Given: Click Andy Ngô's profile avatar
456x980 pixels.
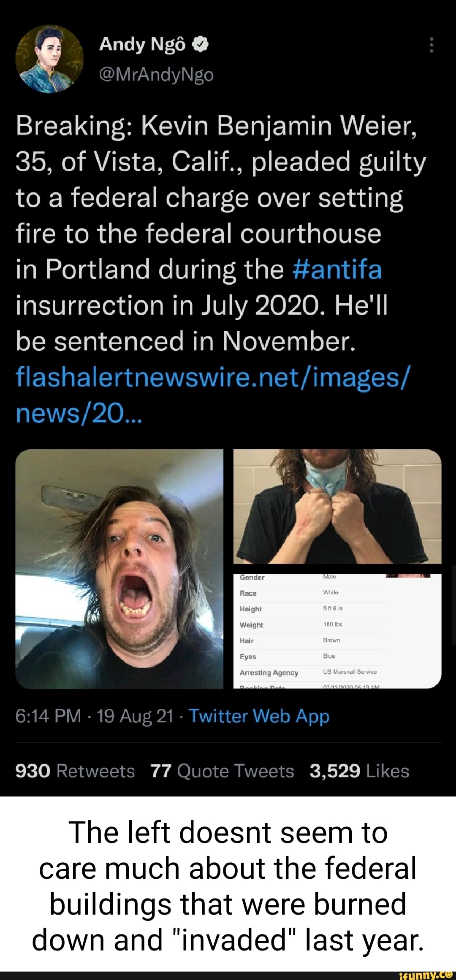Looking at the screenshot, I should coord(51,59).
